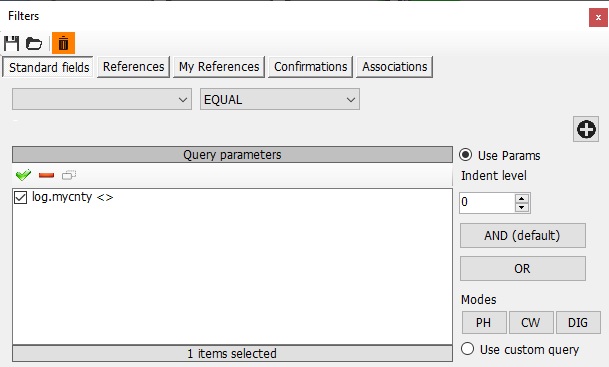Uncheck the log.mycnty <> parameter checkbox
Image resolution: width=609 pixels, height=367 pixels.
click(x=20, y=197)
